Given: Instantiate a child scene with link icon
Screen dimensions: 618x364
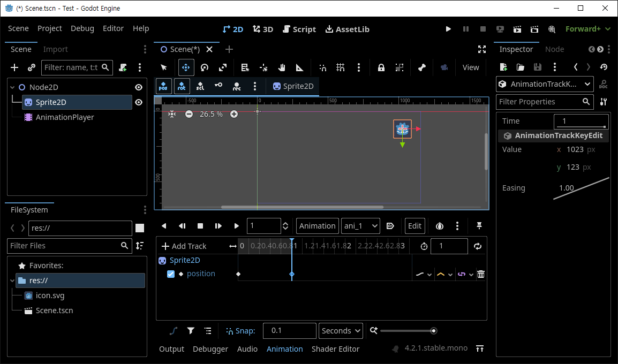Looking at the screenshot, I should (x=32, y=67).
